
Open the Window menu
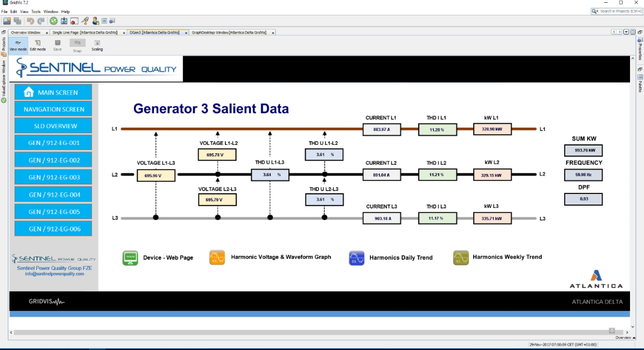click(x=51, y=12)
